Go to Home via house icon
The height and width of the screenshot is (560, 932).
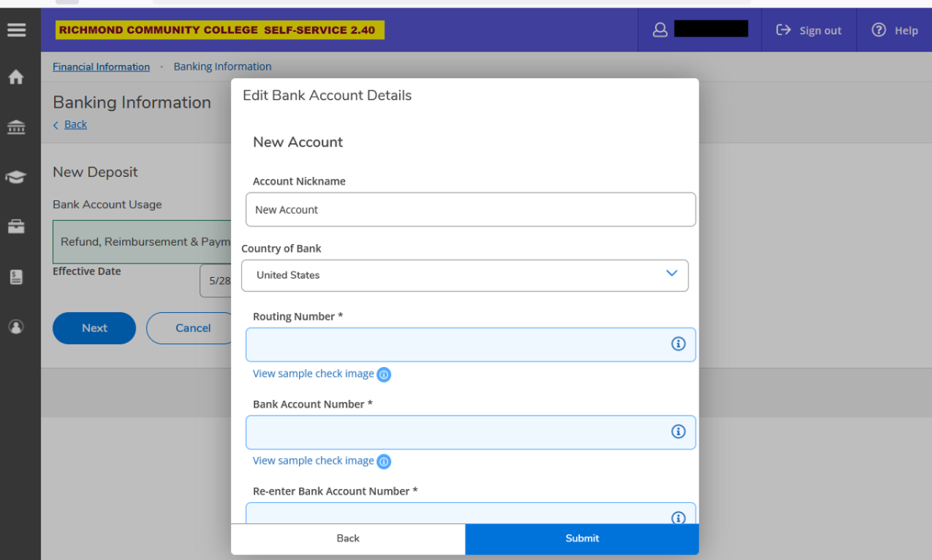point(16,77)
